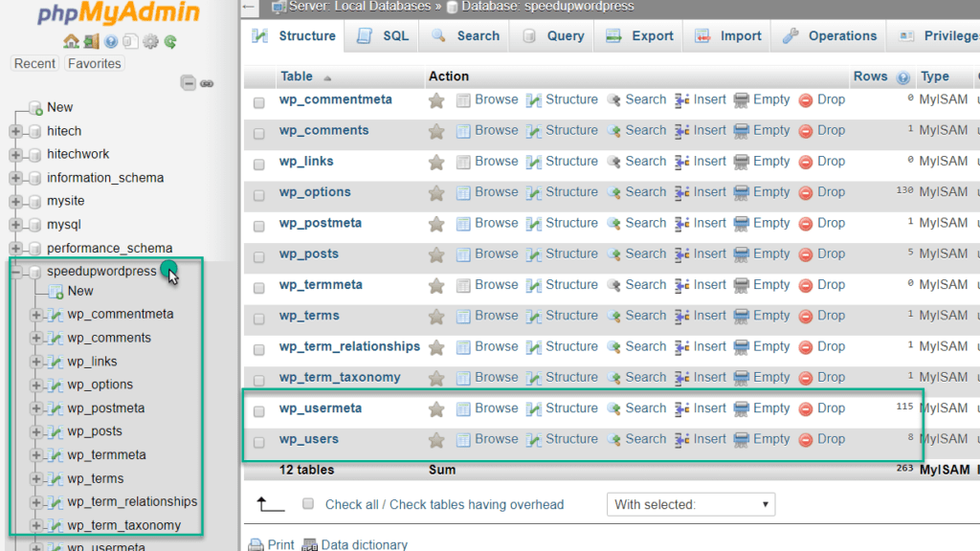This screenshot has height=551, width=980.
Task: Click the Recent tables button
Action: point(34,64)
